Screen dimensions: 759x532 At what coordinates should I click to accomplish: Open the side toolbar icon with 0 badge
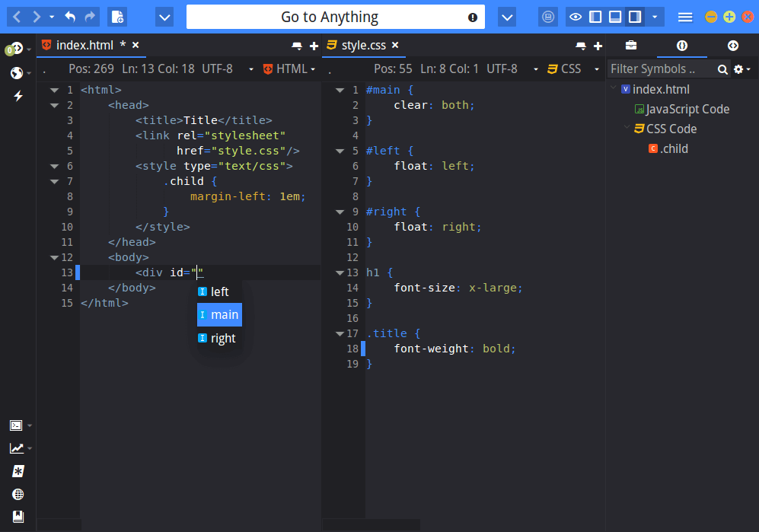tap(15, 49)
